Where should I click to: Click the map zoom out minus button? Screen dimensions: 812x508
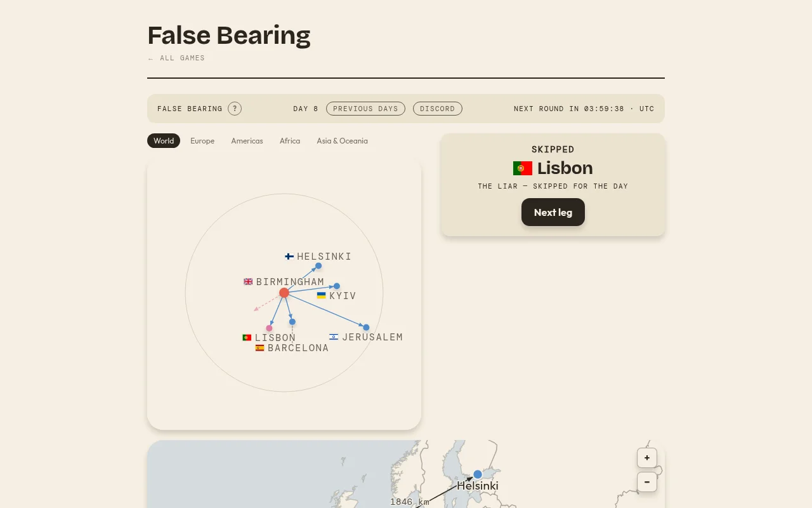[x=647, y=482]
